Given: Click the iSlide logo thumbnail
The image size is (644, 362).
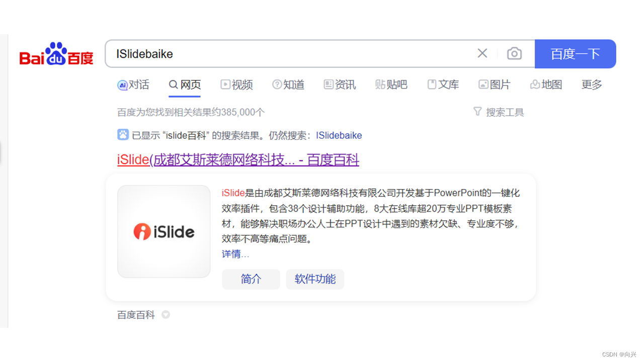Looking at the screenshot, I should [x=164, y=231].
